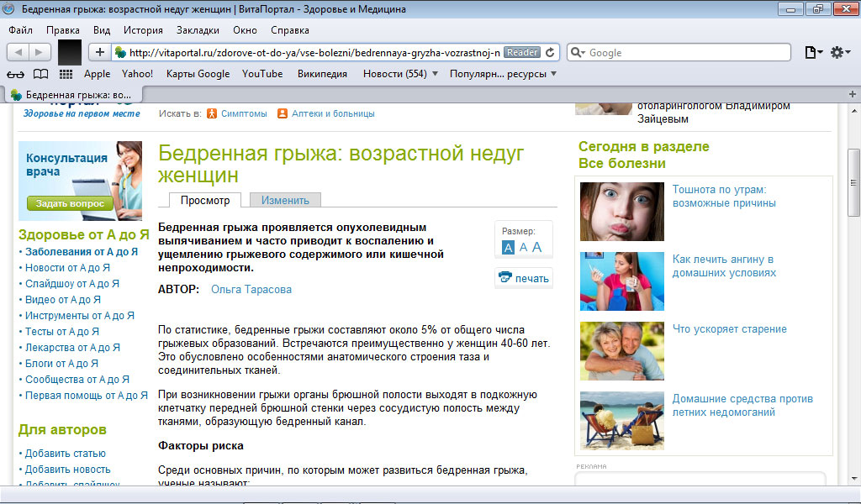Click the site favicon in address bar
Viewport: 861px width, 504px height.
pos(120,53)
